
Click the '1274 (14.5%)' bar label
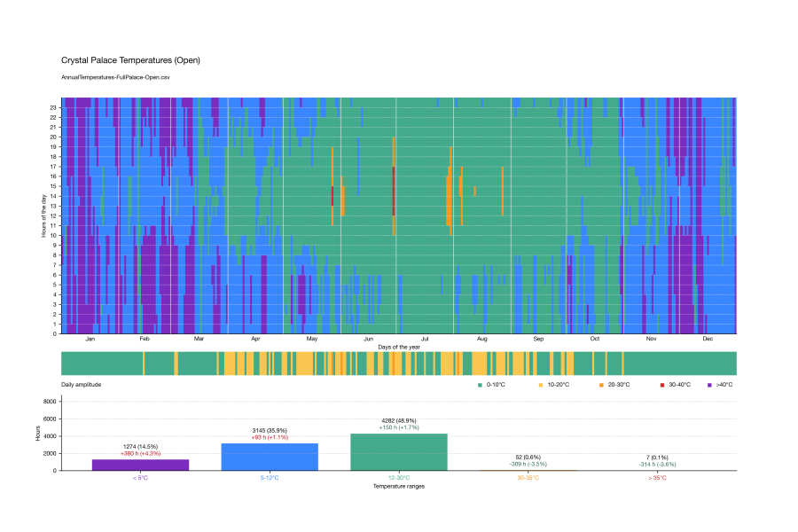pos(140,447)
